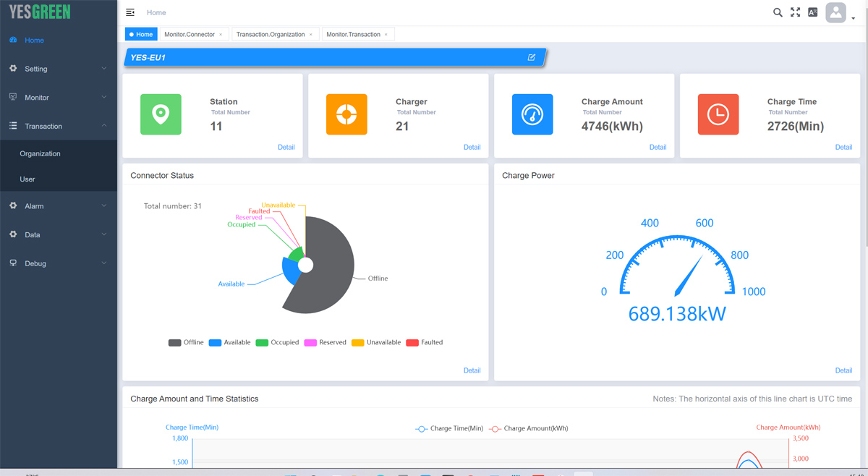Click the 4746(kWh) value

coord(612,126)
